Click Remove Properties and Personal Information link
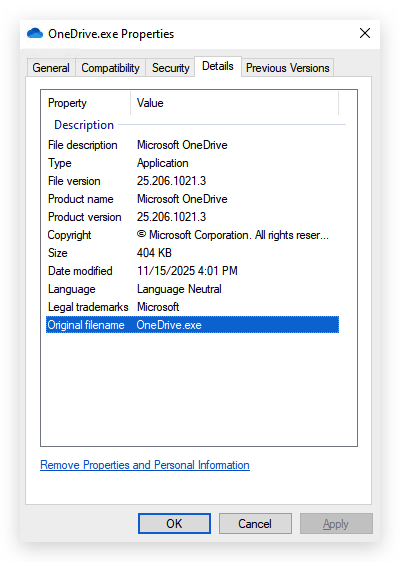 pos(145,465)
